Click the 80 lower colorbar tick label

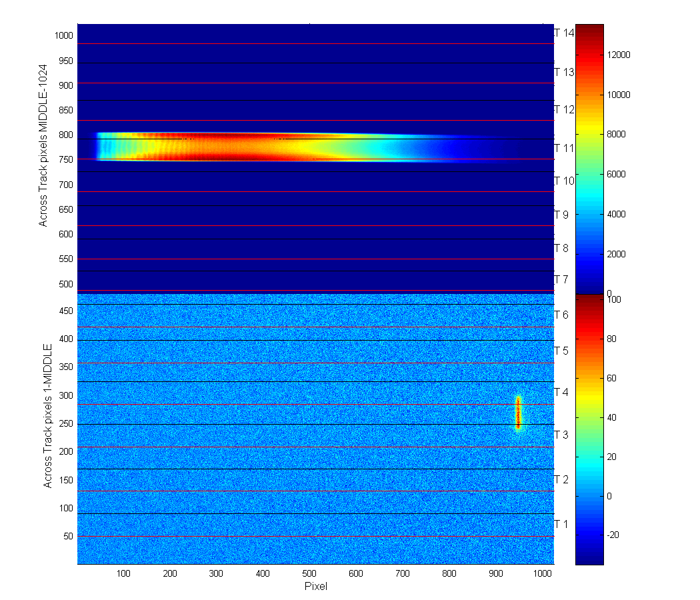611,339
